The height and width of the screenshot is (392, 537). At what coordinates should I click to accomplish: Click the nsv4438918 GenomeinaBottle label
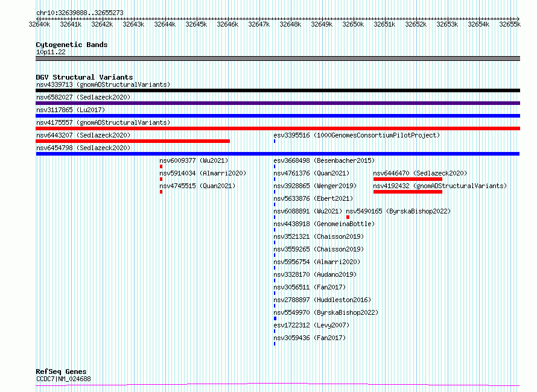click(324, 224)
